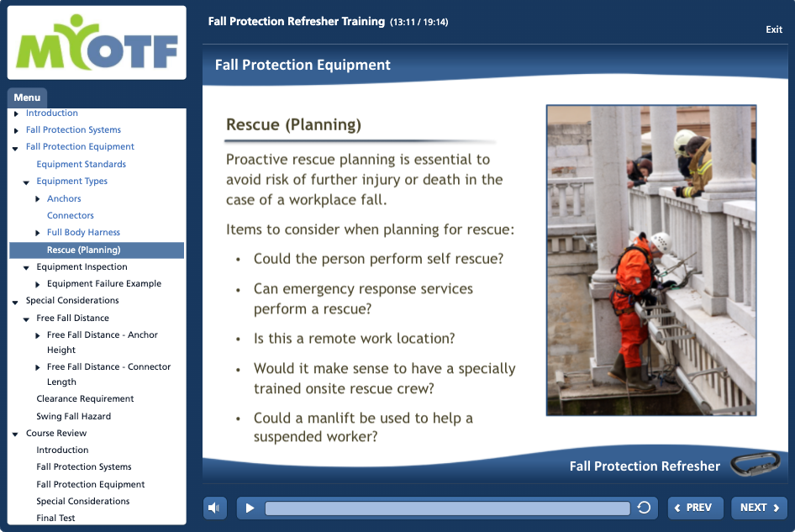795x532 pixels.
Task: Expand the Introduction section arrow
Action: pos(16,113)
